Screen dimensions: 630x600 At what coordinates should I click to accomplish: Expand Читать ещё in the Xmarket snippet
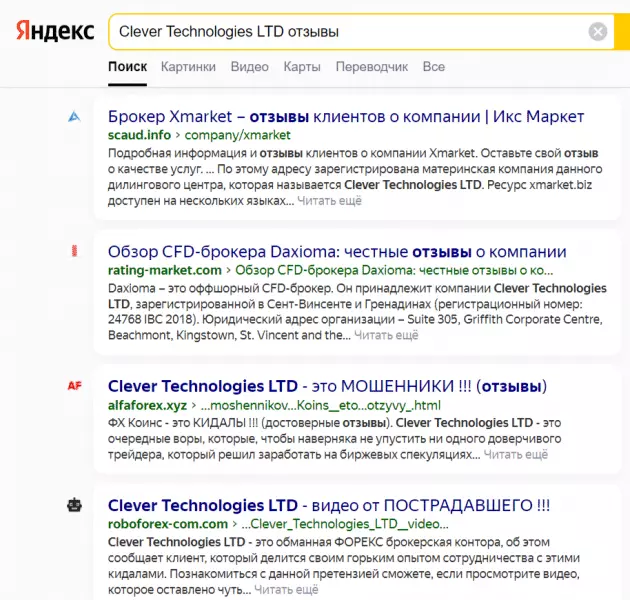coord(329,201)
